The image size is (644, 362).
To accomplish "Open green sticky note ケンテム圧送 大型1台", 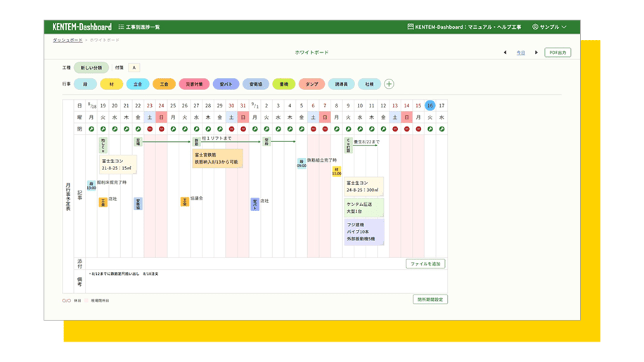I will 363,207.
